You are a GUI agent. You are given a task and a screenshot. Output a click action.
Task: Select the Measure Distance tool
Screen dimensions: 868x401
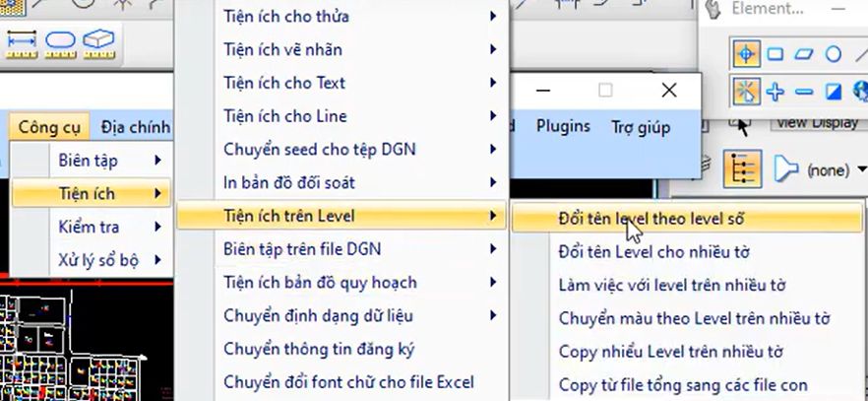coord(22,45)
